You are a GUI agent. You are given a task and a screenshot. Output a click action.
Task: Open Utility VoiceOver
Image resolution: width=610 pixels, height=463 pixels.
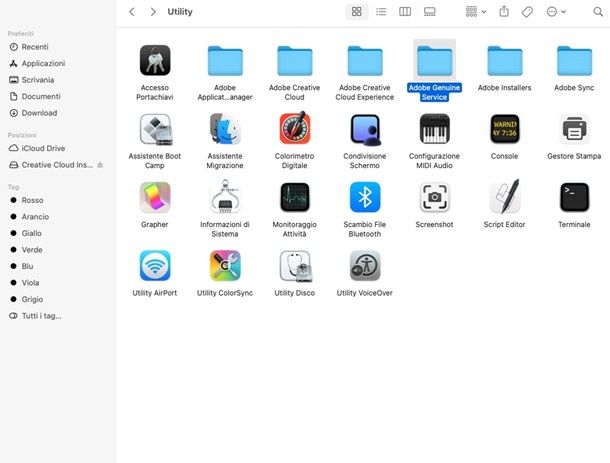pos(365,266)
